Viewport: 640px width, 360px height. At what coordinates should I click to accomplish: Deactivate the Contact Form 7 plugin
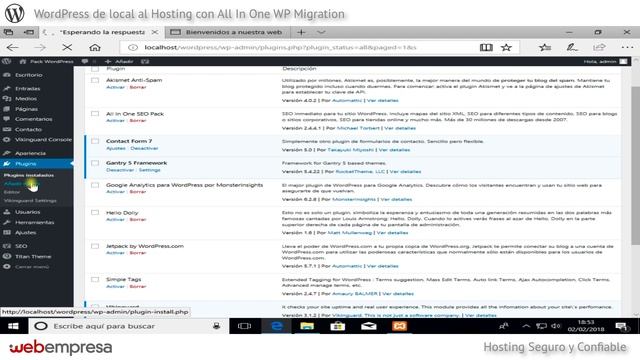coord(144,148)
